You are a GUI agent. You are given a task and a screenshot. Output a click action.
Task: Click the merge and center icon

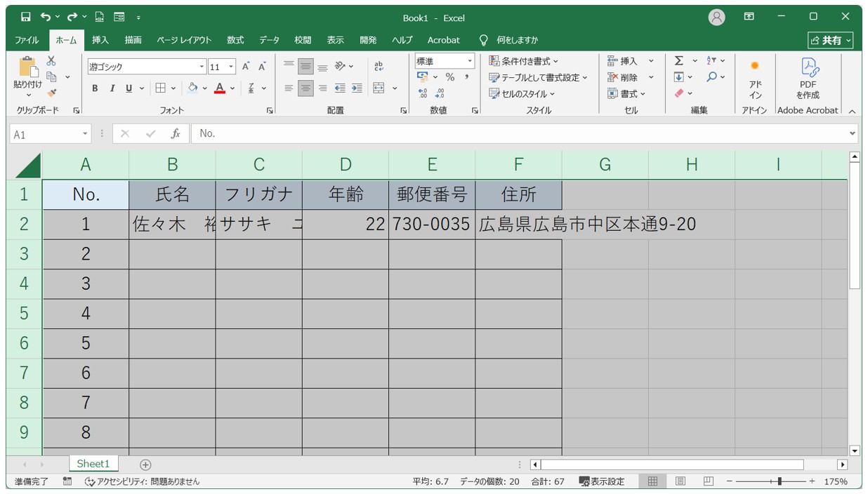coord(379,88)
